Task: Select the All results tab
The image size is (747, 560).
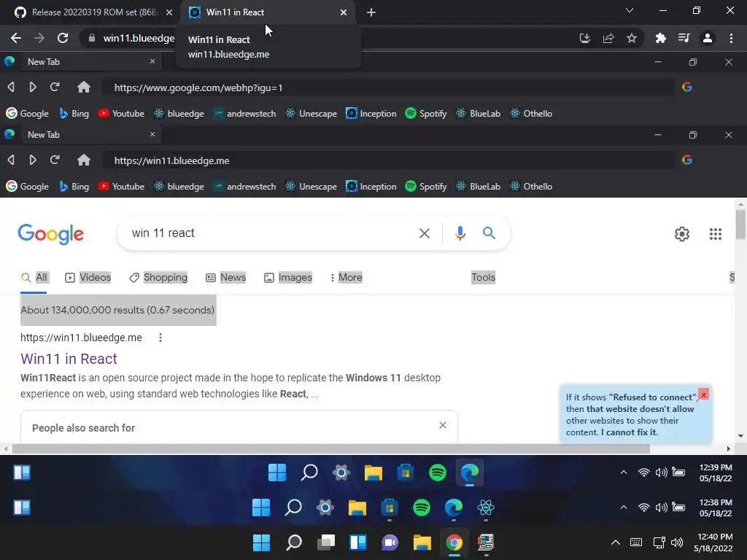Action: [x=34, y=278]
